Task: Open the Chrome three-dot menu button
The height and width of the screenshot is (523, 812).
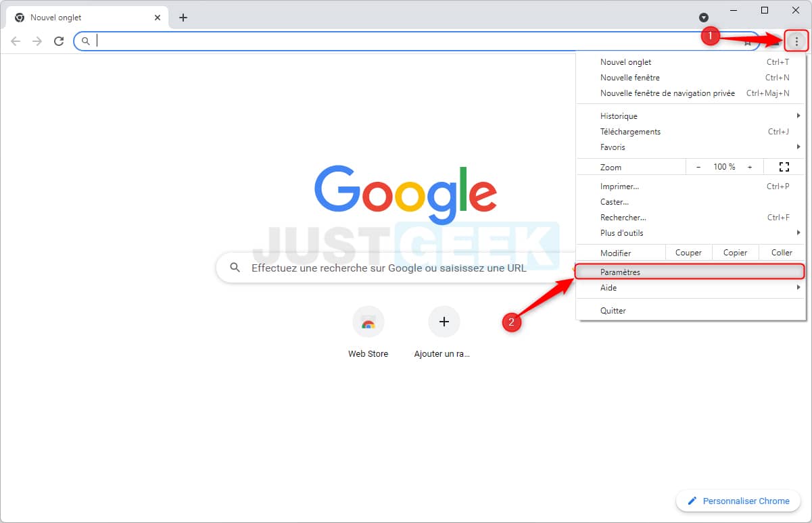Action: [796, 41]
